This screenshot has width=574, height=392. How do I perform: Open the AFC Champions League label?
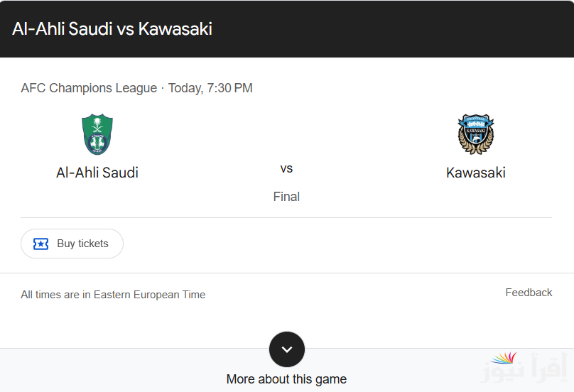89,88
